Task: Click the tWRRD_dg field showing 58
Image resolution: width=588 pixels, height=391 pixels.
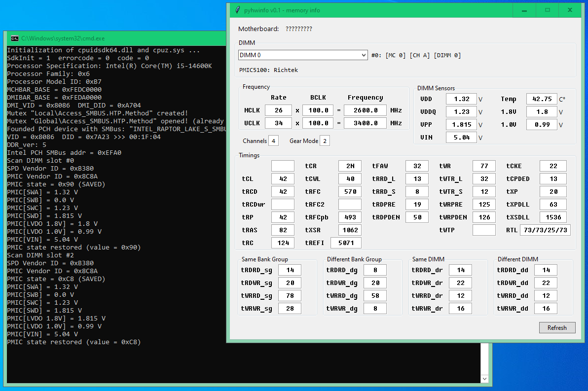Action: (x=375, y=295)
